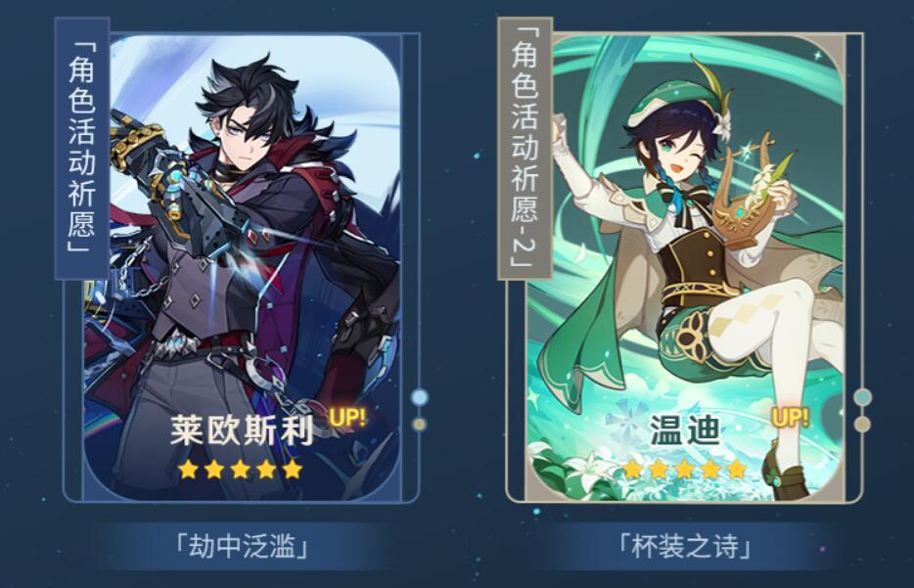Click the five-star rating under 莱欧斯利
Viewport: 914px width, 588px height.
[241, 469]
